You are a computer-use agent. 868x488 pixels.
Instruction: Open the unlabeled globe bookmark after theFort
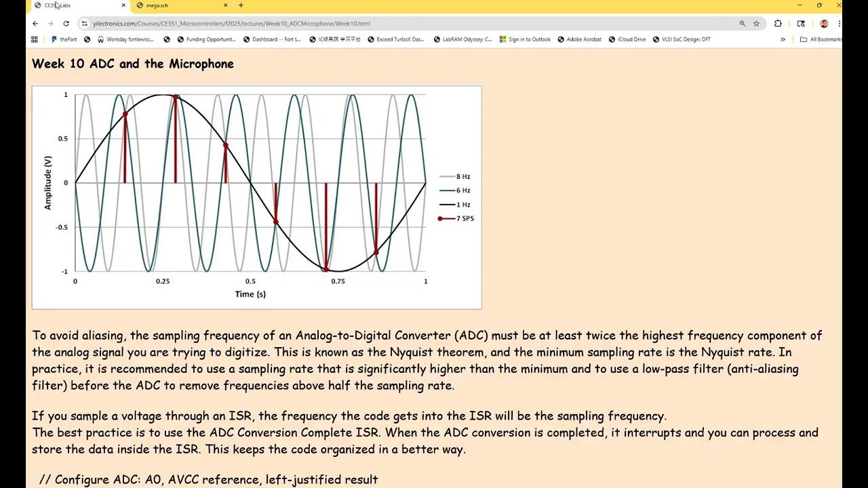(x=87, y=39)
